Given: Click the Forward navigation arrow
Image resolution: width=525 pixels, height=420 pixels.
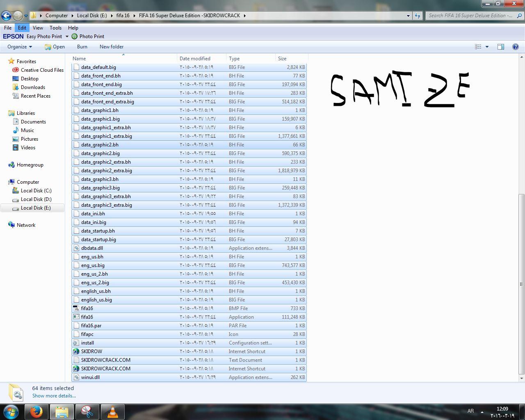Looking at the screenshot, I should point(18,16).
